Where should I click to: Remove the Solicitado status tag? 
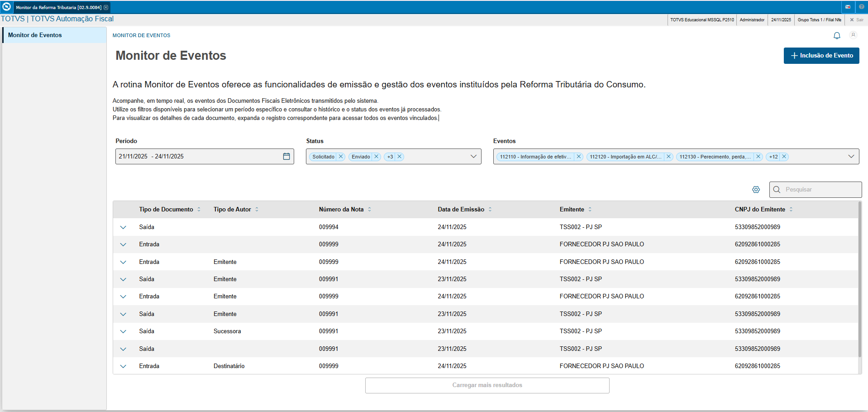341,157
